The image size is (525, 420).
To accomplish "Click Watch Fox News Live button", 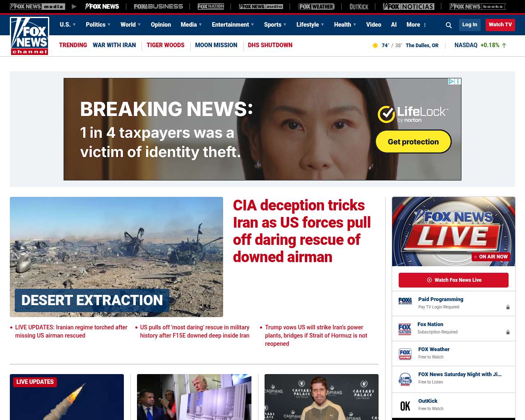I will pyautogui.click(x=454, y=280).
